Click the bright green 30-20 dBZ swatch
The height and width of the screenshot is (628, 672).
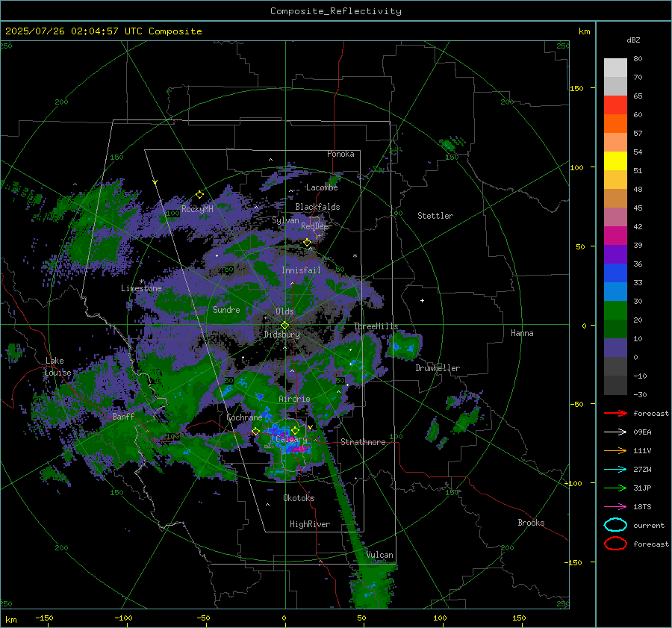click(x=615, y=311)
